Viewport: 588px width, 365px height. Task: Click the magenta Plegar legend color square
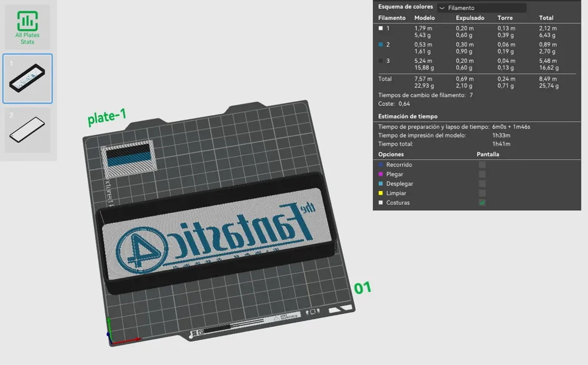[380, 174]
